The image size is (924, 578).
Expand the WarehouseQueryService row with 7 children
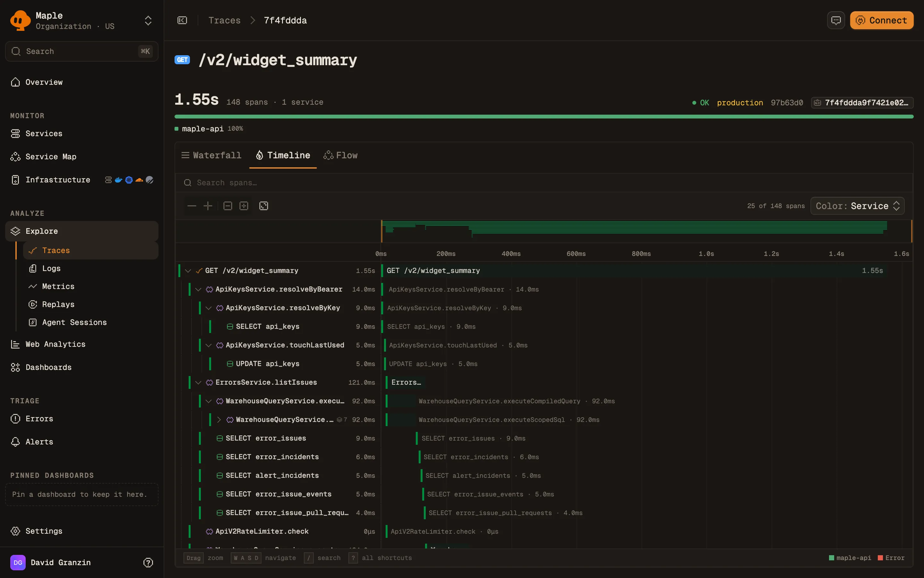tap(219, 420)
